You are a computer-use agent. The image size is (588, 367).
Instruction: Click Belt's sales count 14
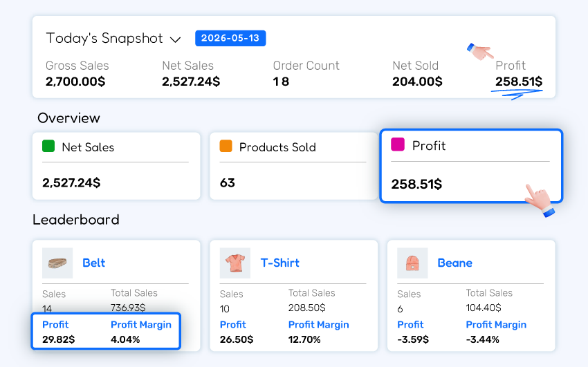47,309
